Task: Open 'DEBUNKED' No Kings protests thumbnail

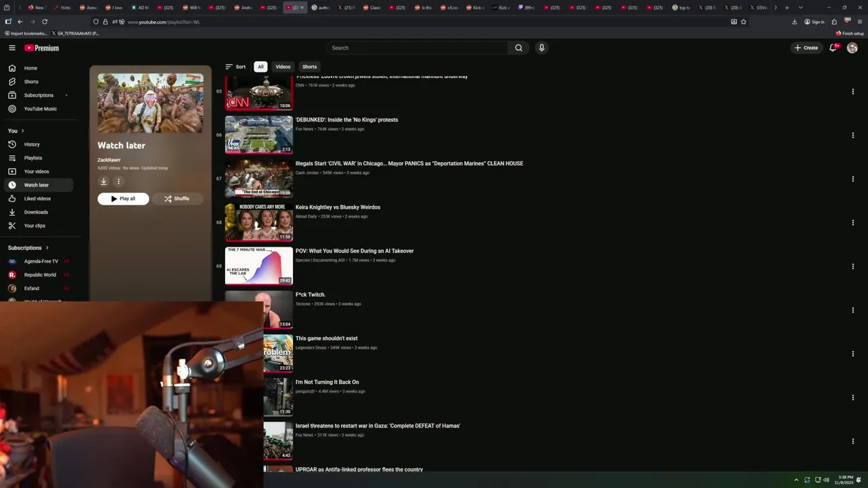Action: [259, 135]
